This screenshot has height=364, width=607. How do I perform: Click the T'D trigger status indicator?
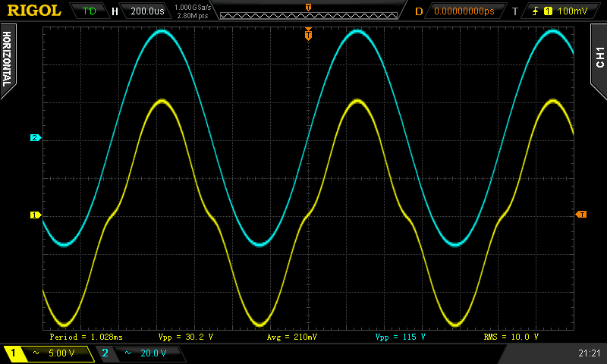89,11
